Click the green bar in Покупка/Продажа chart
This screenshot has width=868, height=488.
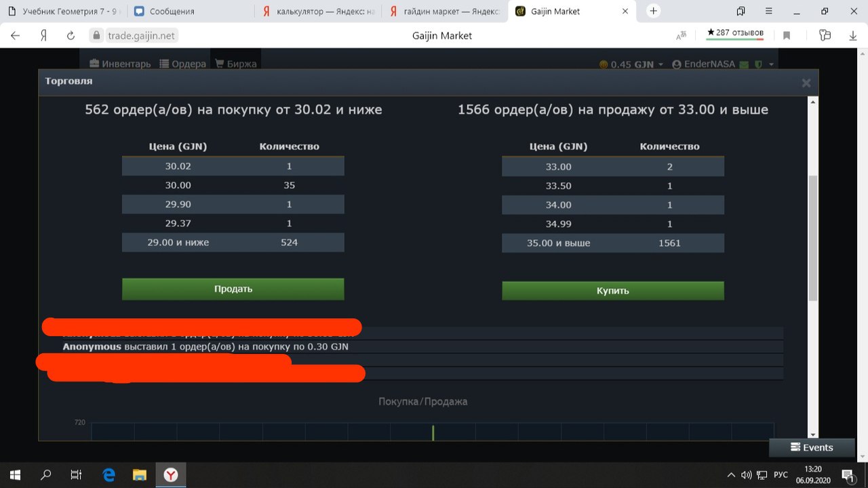pyautogui.click(x=433, y=432)
